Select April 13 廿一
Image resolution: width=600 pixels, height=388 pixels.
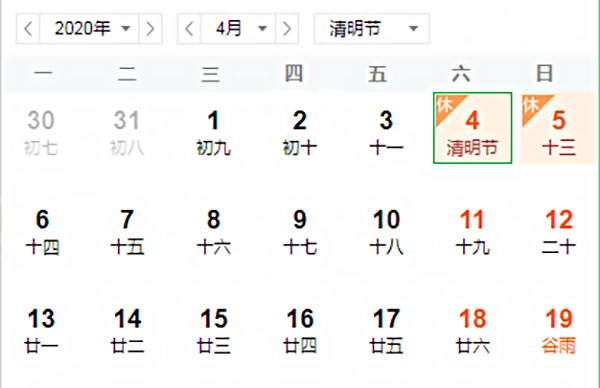[x=41, y=331]
